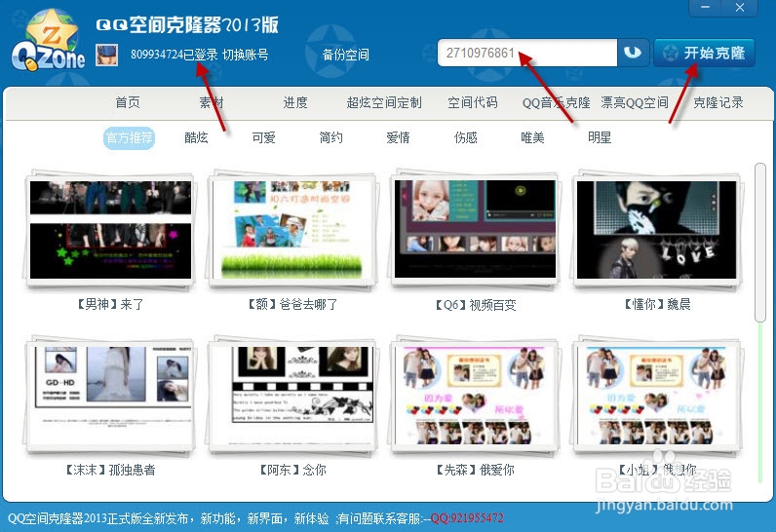Image resolution: width=776 pixels, height=532 pixels.
Task: Open the 空间代码 space code tab
Action: point(473,102)
